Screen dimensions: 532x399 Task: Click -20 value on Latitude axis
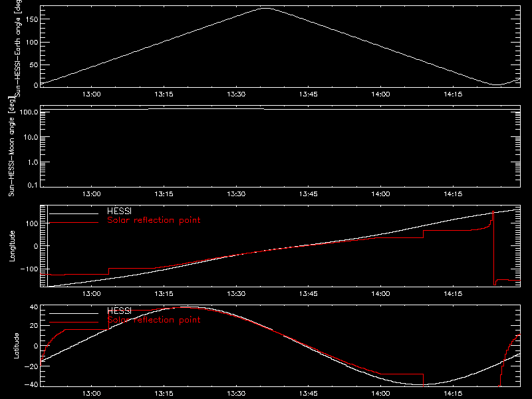[x=31, y=366]
